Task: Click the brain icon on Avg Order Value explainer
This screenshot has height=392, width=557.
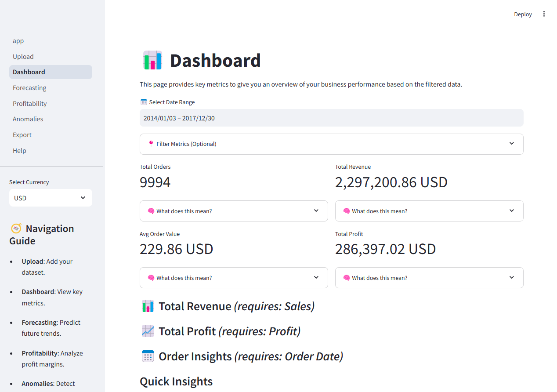Action: coord(151,277)
